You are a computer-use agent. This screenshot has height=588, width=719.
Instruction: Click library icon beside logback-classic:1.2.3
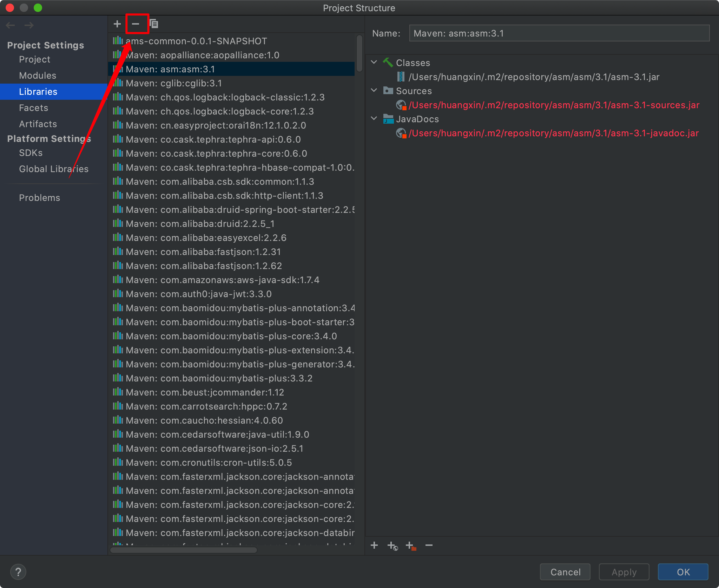[x=118, y=97]
